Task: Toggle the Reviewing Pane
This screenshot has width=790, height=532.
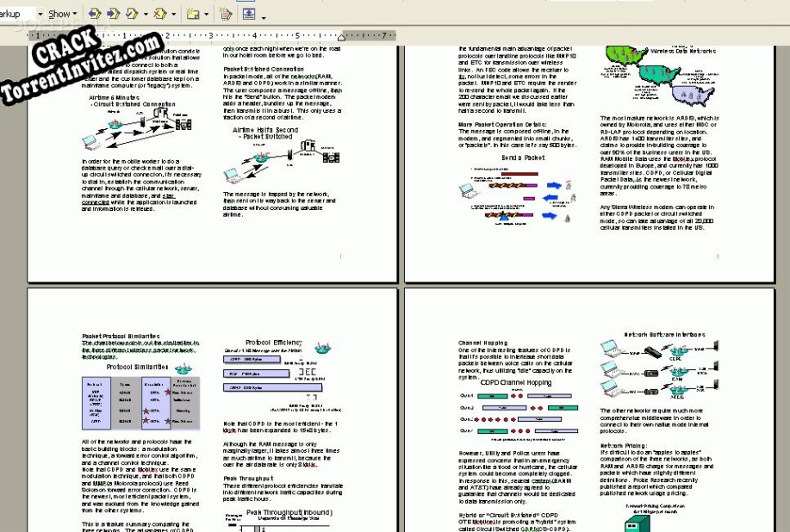Action: click(x=249, y=14)
